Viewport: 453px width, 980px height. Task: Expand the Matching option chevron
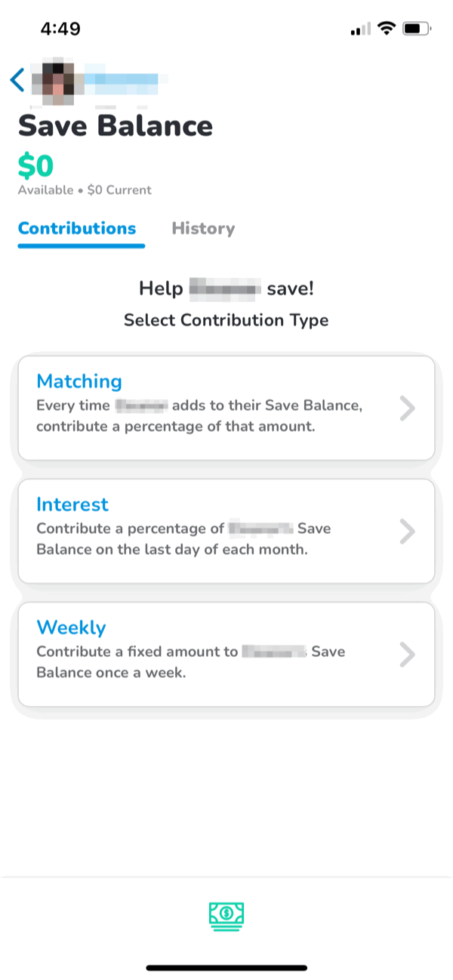(408, 408)
